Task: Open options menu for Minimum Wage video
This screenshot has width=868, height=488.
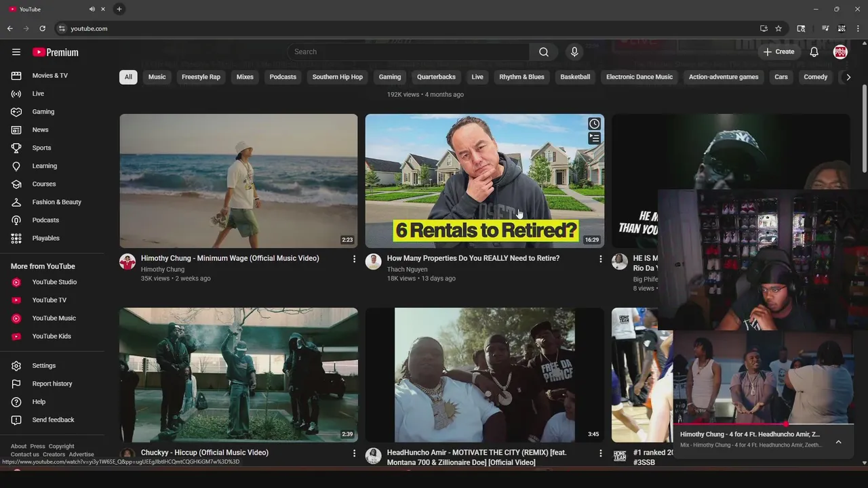Action: 354,259
